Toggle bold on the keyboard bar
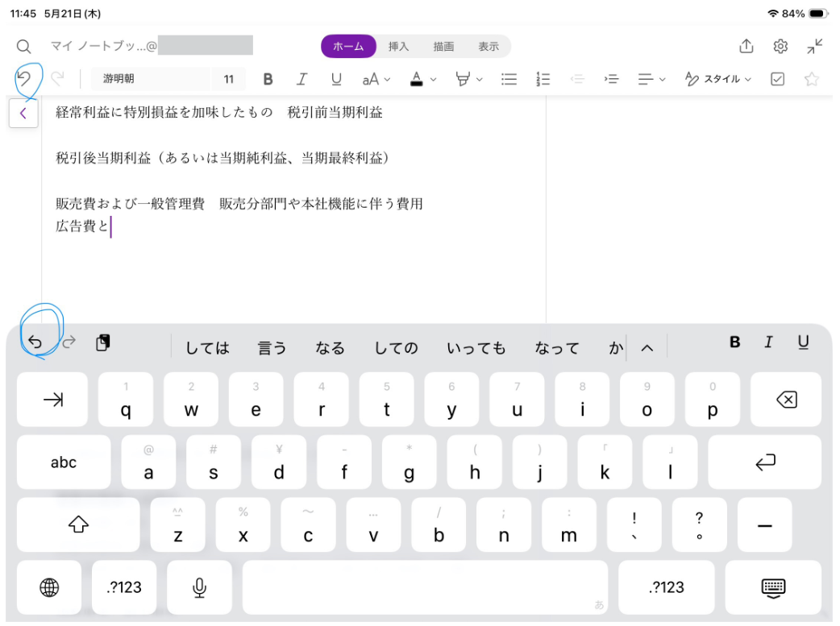This screenshot has width=840, height=626. coord(735,342)
